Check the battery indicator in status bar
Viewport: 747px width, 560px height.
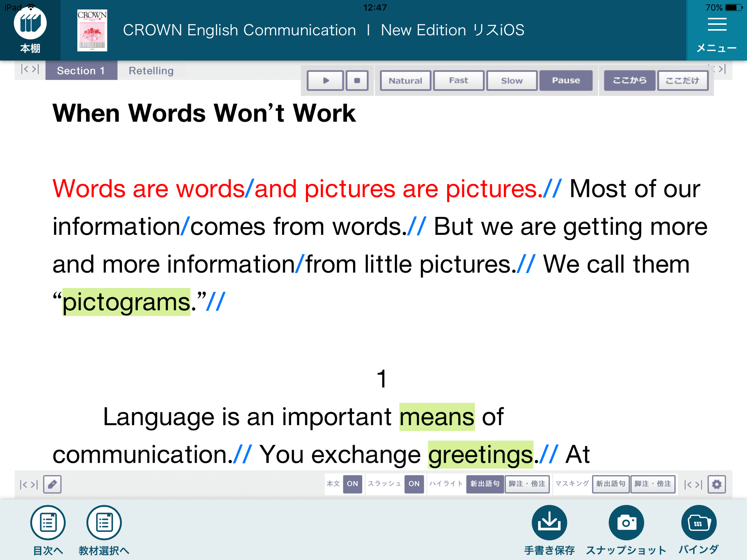[x=734, y=7]
